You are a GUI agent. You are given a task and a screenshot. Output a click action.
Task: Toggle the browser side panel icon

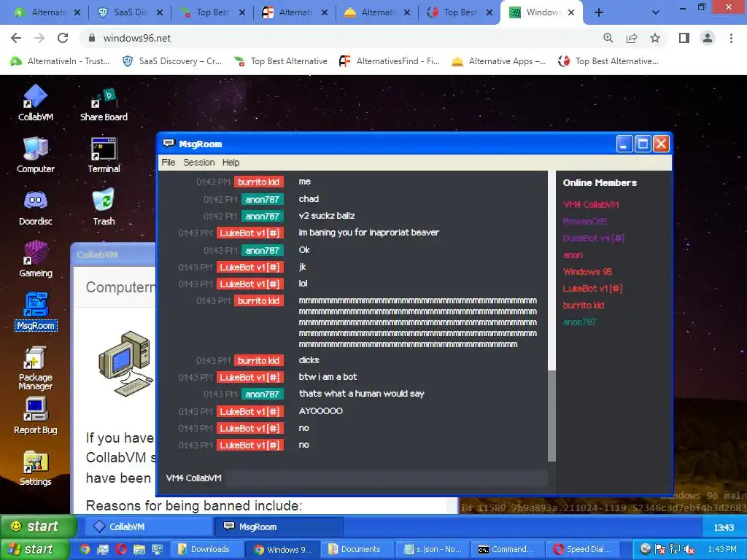[684, 38]
